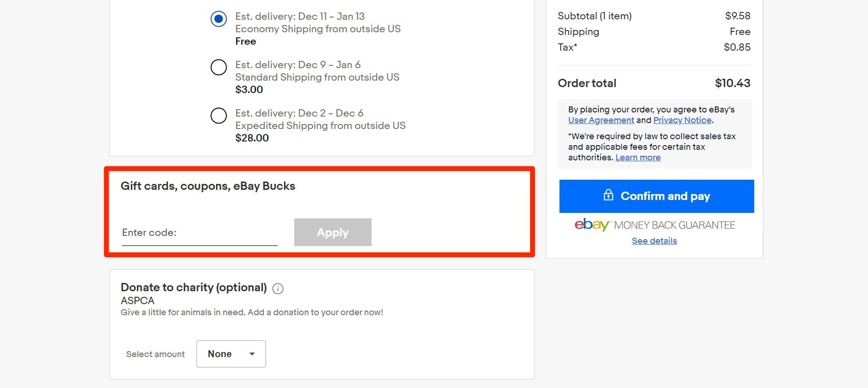Click the Order total amount
Viewport: 868px width, 388px height.
(733, 83)
